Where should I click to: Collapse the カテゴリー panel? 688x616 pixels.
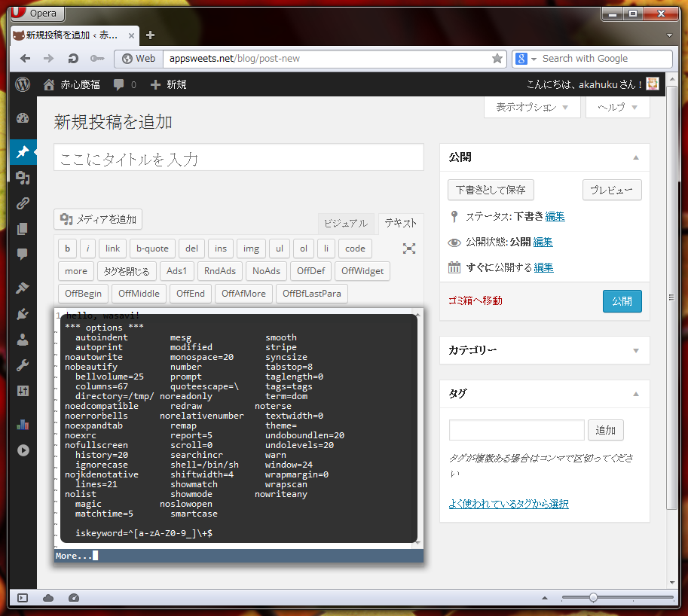636,350
